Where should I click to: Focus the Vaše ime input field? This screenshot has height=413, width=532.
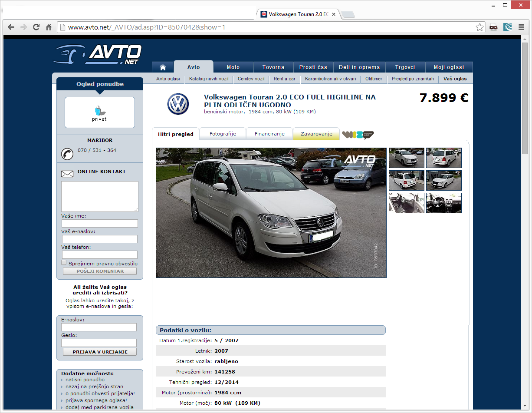point(100,224)
